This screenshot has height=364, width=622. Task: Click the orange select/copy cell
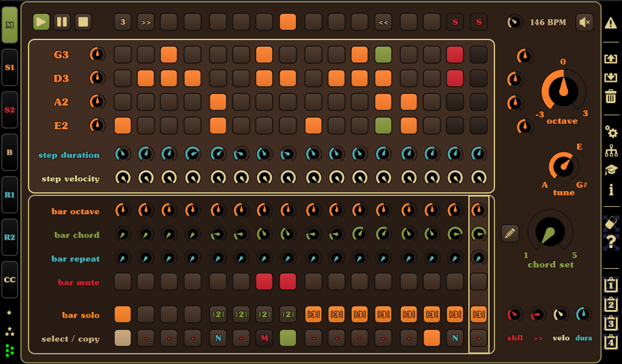click(432, 338)
